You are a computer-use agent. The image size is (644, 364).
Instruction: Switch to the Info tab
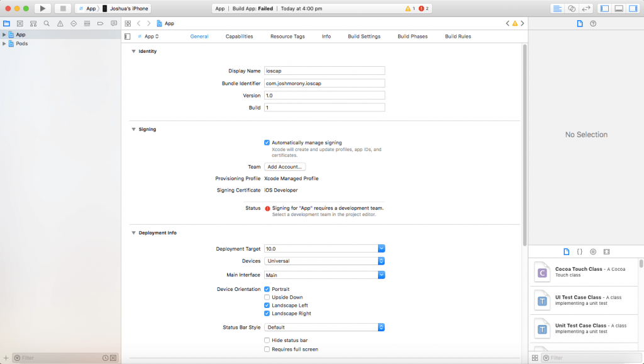pyautogui.click(x=326, y=36)
